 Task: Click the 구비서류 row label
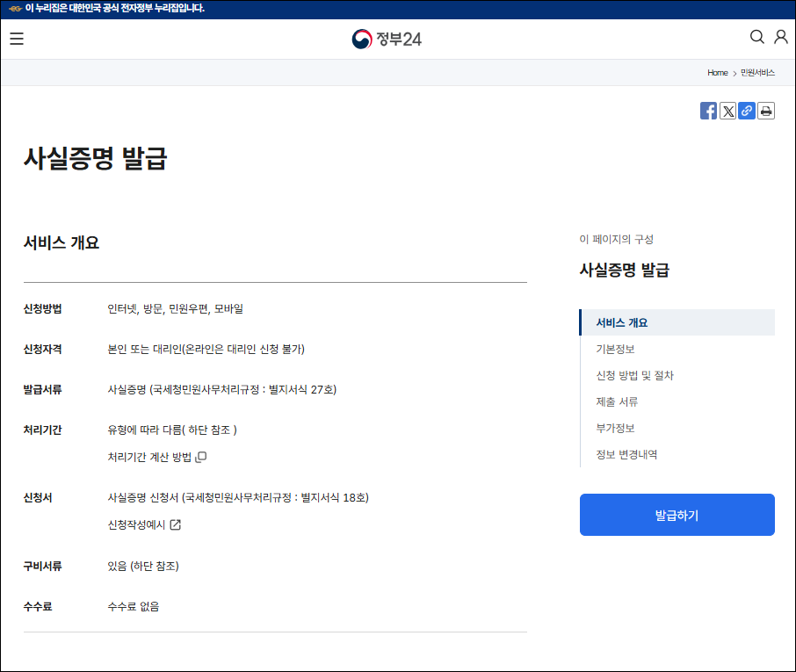pos(43,566)
